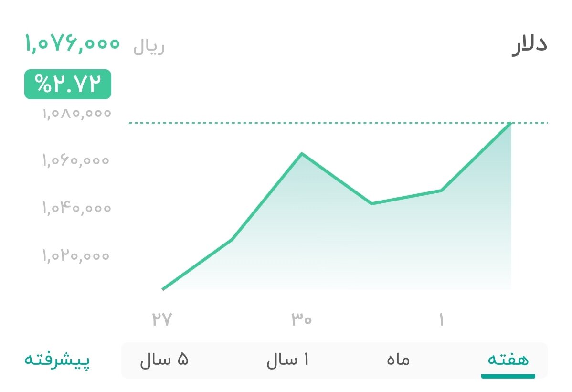Click the ۱,۰۴۰,۰۰۰ y-axis label
572x392 pixels.
point(76,208)
